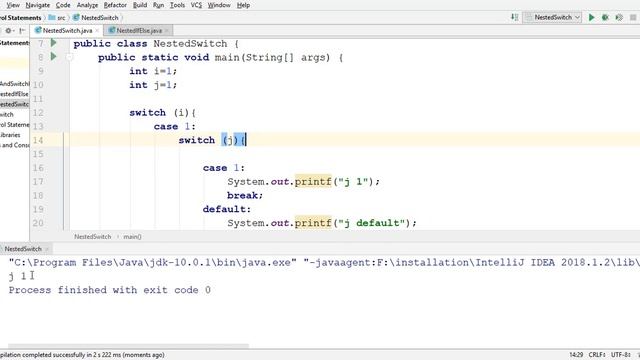Viewport: 640px width, 360px height.
Task: Open the View menu
Action: (13, 5)
